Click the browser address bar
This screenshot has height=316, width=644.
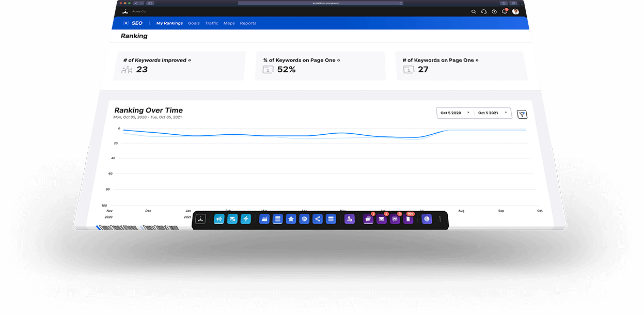click(320, 3)
